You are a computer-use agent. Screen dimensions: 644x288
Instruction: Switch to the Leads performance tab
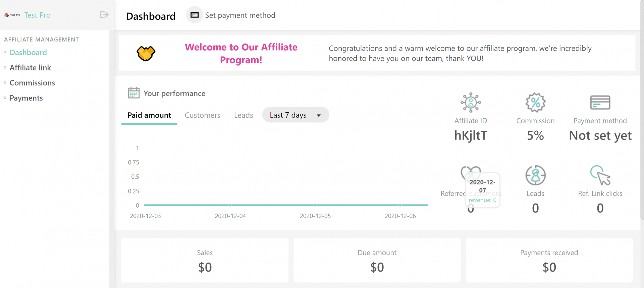(244, 115)
